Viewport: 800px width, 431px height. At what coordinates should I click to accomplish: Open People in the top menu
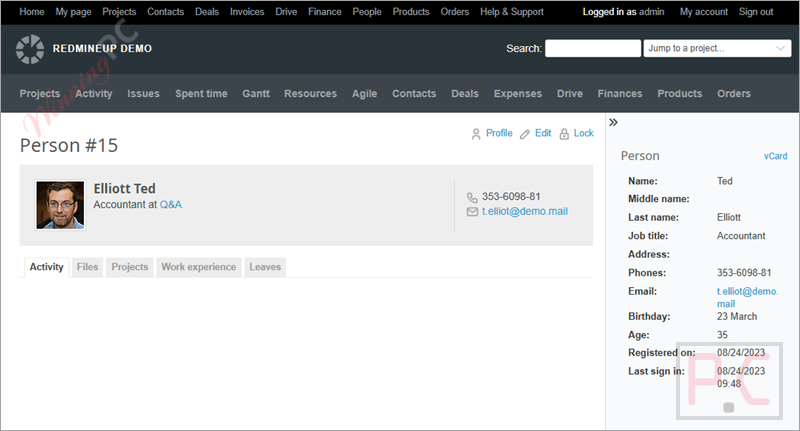point(367,12)
